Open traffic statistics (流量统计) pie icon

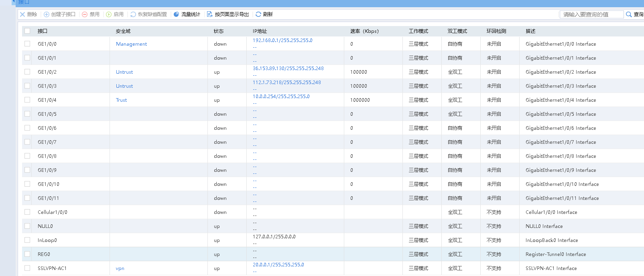176,14
